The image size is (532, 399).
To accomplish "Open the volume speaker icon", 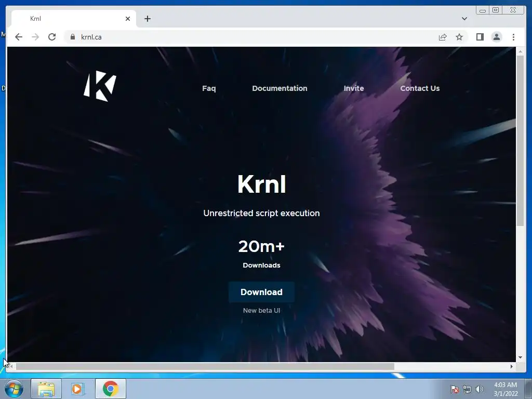I will pyautogui.click(x=479, y=389).
